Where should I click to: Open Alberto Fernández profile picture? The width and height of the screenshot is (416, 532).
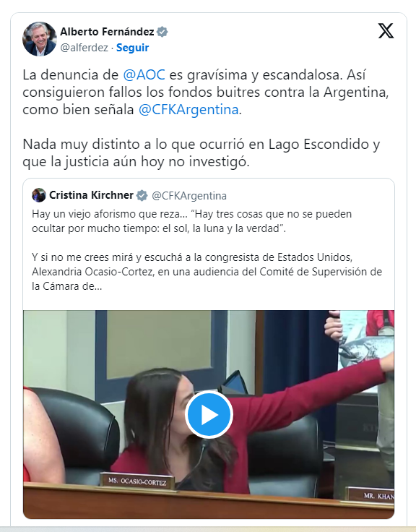(x=39, y=39)
